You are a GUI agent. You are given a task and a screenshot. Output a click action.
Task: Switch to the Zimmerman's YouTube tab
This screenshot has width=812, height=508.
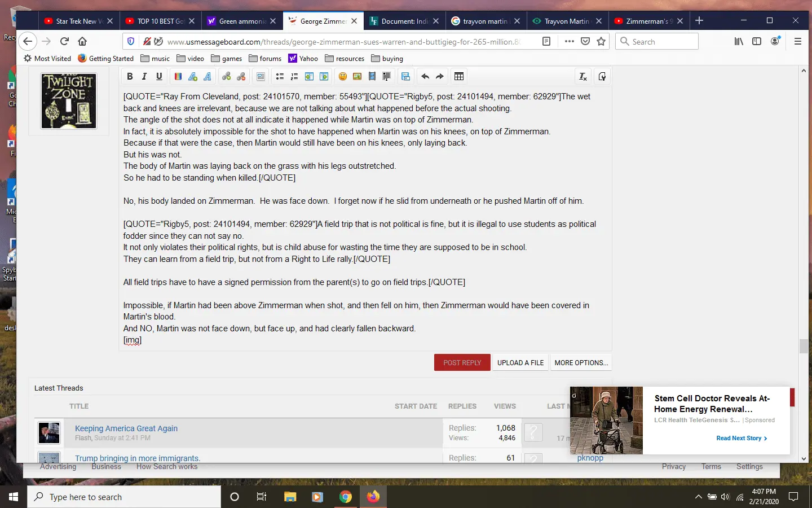pyautogui.click(x=649, y=21)
